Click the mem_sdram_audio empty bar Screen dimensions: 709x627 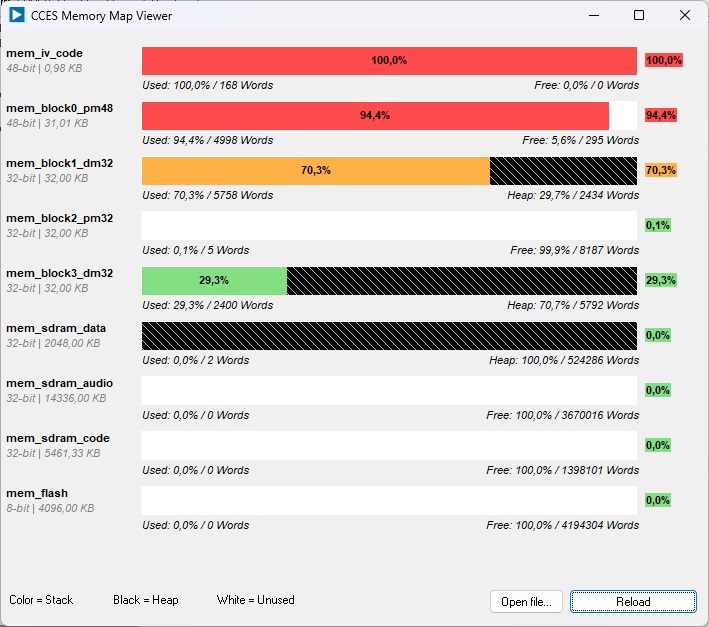point(389,391)
